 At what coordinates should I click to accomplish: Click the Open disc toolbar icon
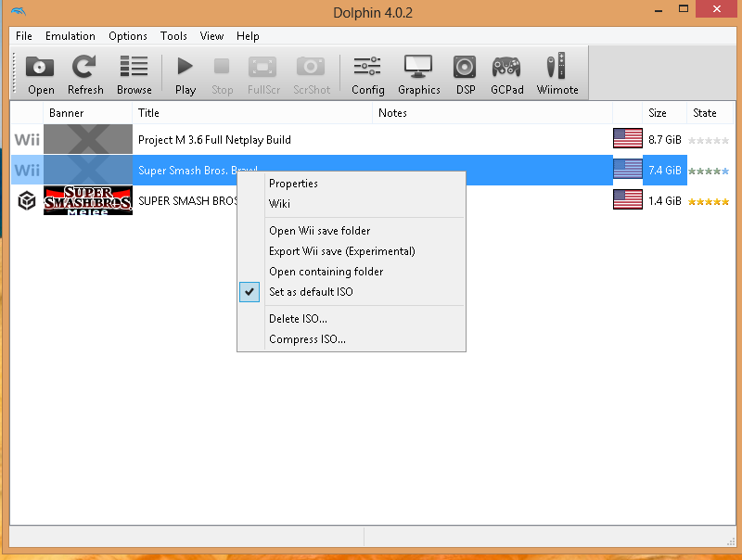point(40,74)
